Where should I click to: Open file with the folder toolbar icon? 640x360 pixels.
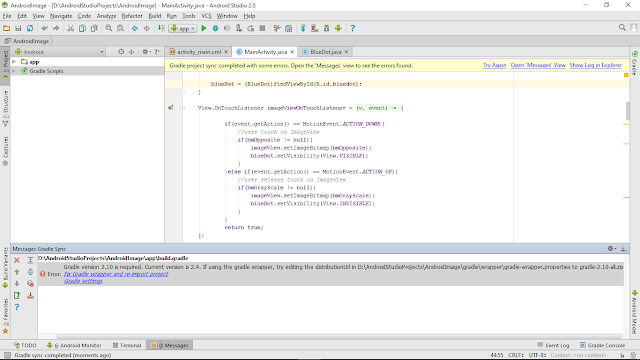[6, 28]
